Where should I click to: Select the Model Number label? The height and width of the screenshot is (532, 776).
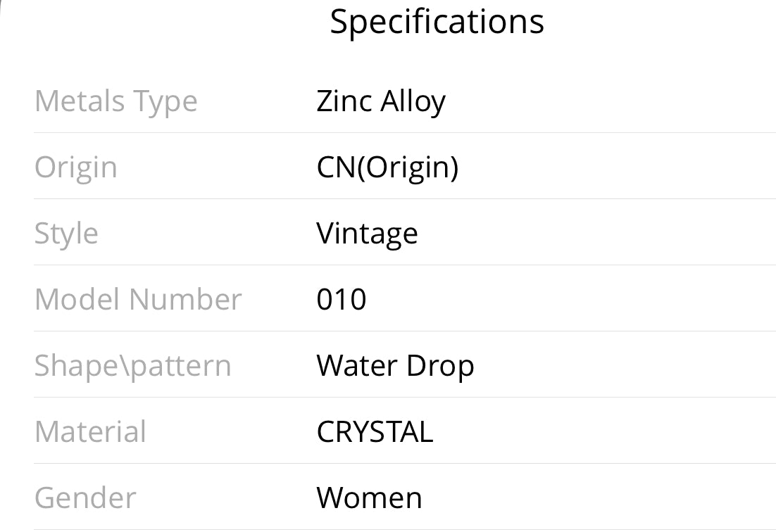pyautogui.click(x=138, y=300)
